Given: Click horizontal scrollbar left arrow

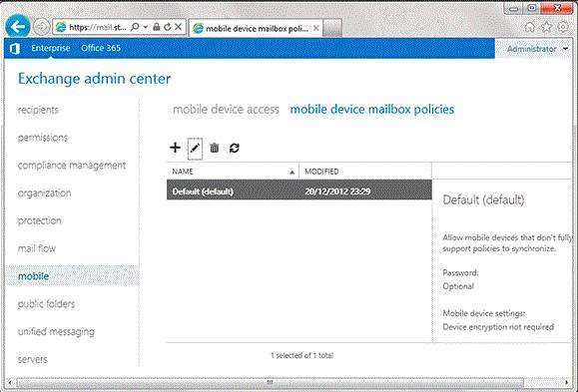Looking at the screenshot, I should coord(10,382).
